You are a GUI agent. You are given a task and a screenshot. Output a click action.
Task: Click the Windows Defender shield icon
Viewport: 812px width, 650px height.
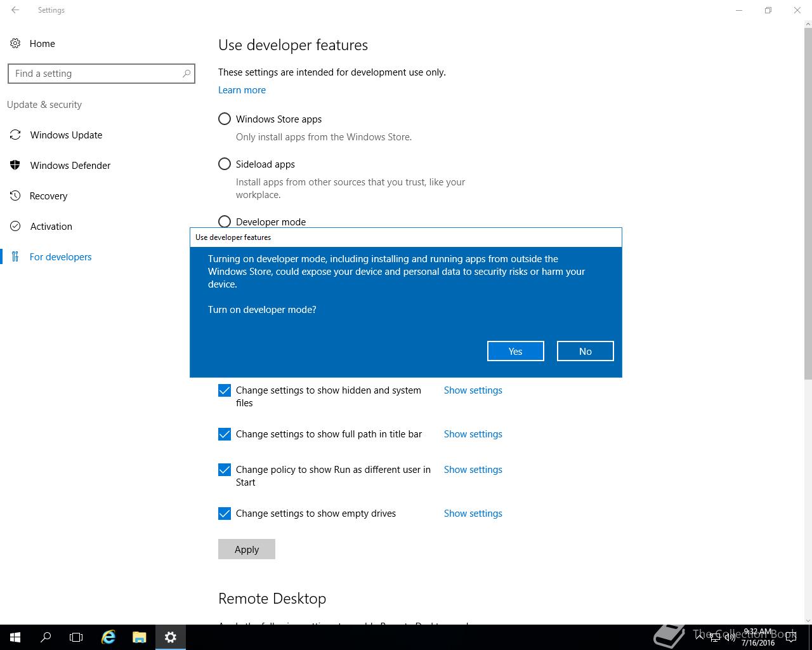click(15, 165)
